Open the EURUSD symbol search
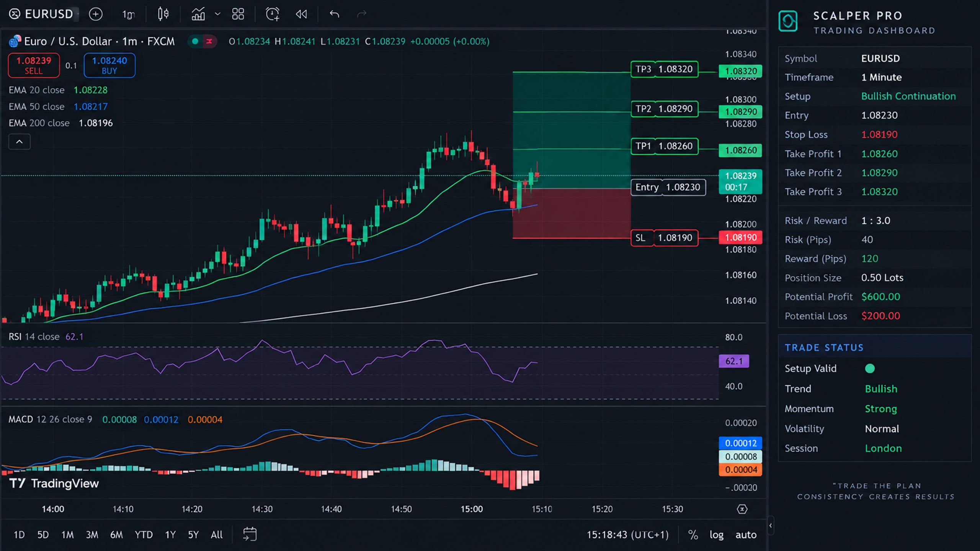Image resolution: width=980 pixels, height=551 pixels. (41, 14)
